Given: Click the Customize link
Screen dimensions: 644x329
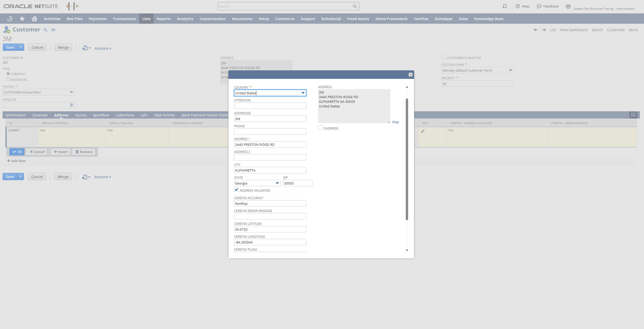Looking at the screenshot, I should [616, 30].
